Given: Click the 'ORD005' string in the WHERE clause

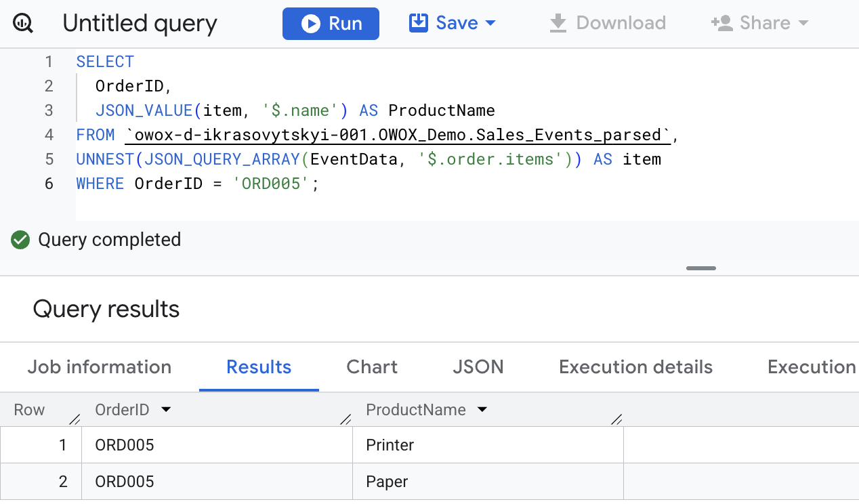Looking at the screenshot, I should pos(271,184).
